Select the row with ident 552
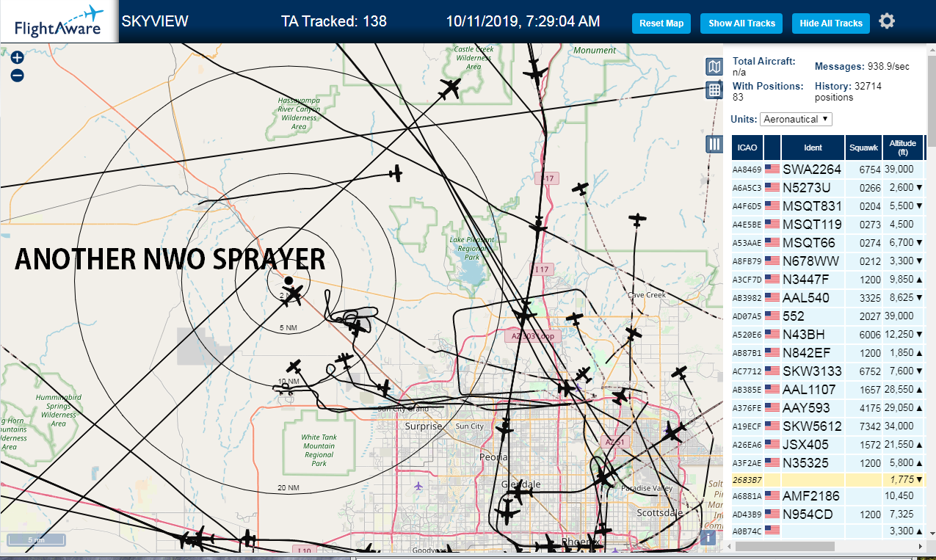Viewport: 936px width, 560px height. (827, 316)
